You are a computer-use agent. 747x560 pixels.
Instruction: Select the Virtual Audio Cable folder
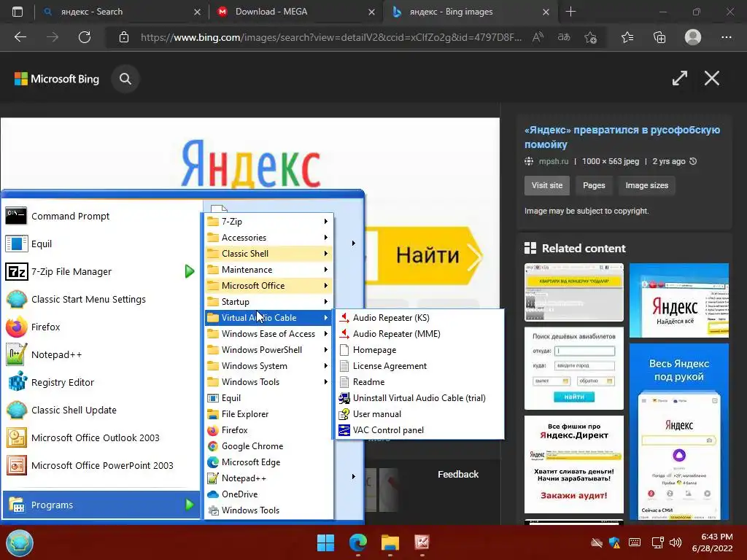click(x=268, y=318)
